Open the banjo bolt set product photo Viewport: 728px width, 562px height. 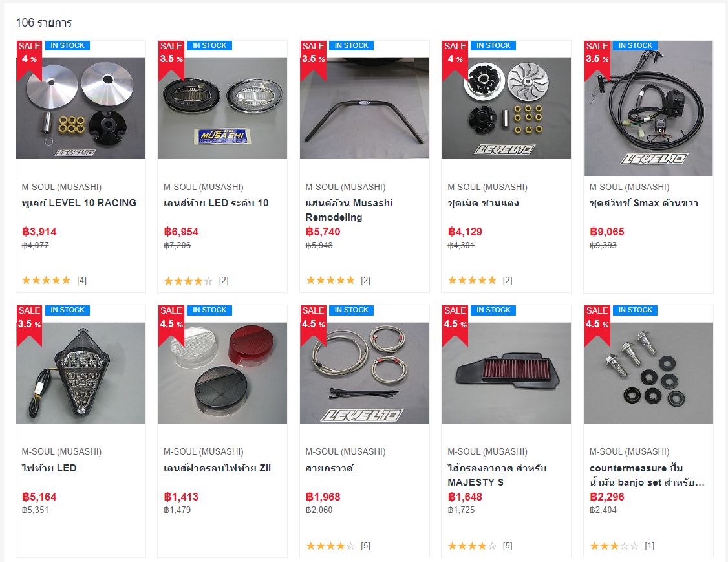click(x=648, y=373)
